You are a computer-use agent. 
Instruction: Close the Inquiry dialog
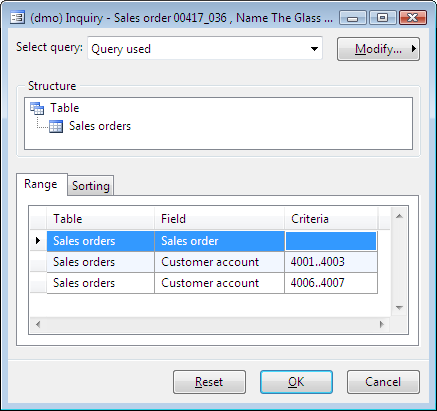pos(413,18)
